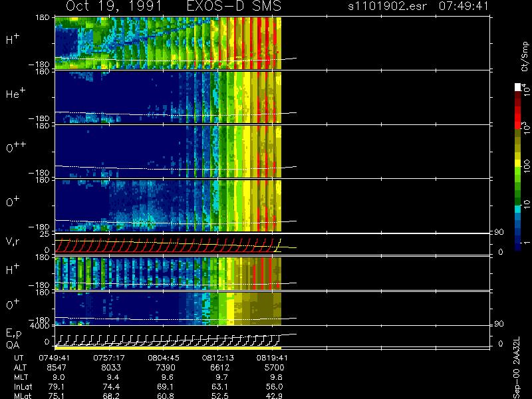
Task: Click MLT value '9.0'
Action: pyautogui.click(x=59, y=377)
